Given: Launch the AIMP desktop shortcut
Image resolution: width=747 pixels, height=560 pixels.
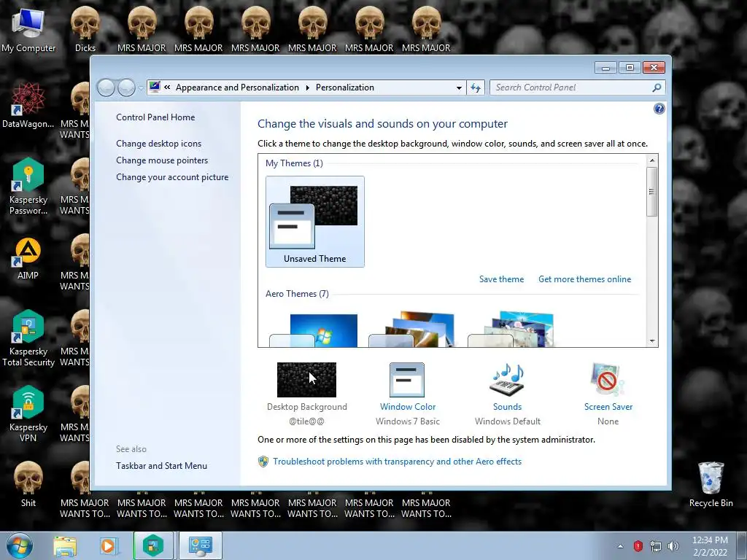Looking at the screenshot, I should click(28, 259).
